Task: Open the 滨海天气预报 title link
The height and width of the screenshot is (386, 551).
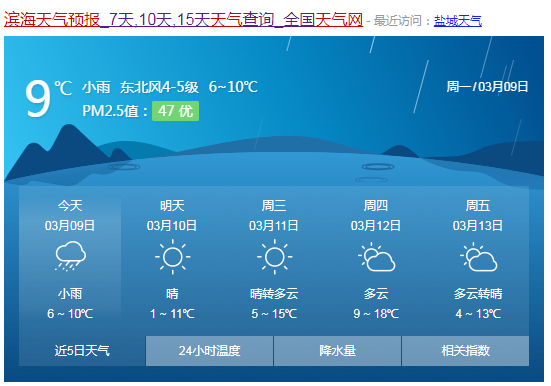Action: (x=183, y=19)
